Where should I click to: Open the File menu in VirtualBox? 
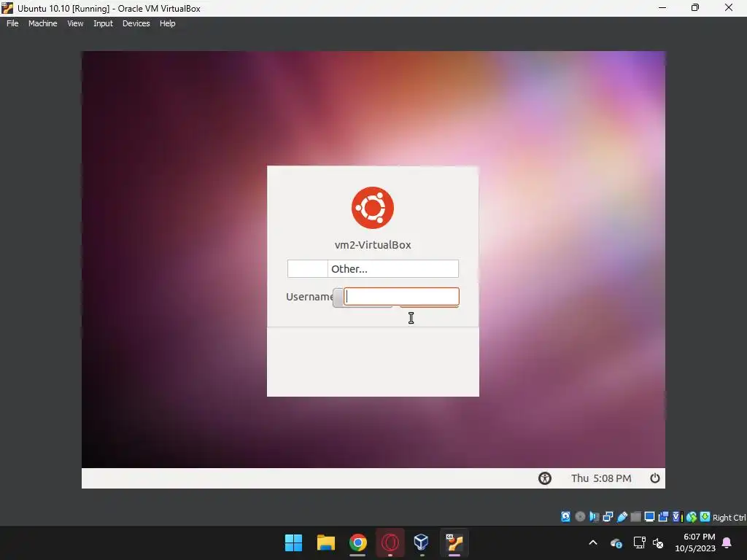coord(12,23)
